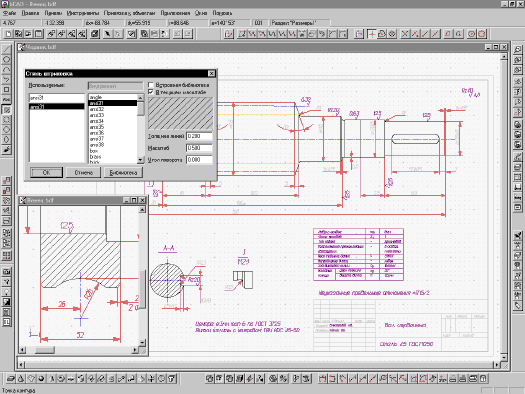Confirm hatch style with OK button

coord(47,172)
